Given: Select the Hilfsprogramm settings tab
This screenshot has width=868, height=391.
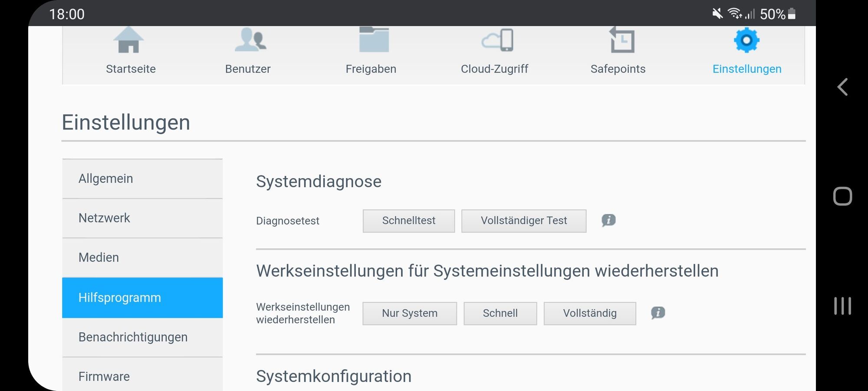Looking at the screenshot, I should [x=142, y=298].
